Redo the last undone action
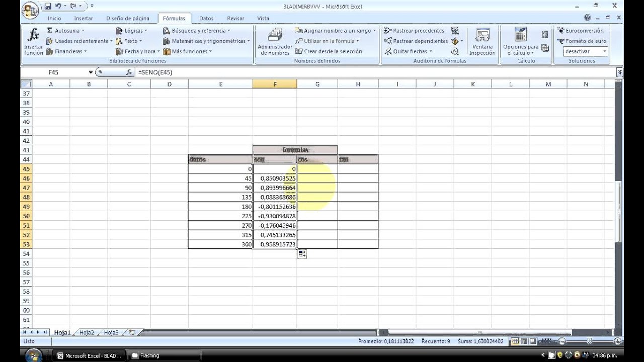Screen dimensions: 644x362 (72, 6)
